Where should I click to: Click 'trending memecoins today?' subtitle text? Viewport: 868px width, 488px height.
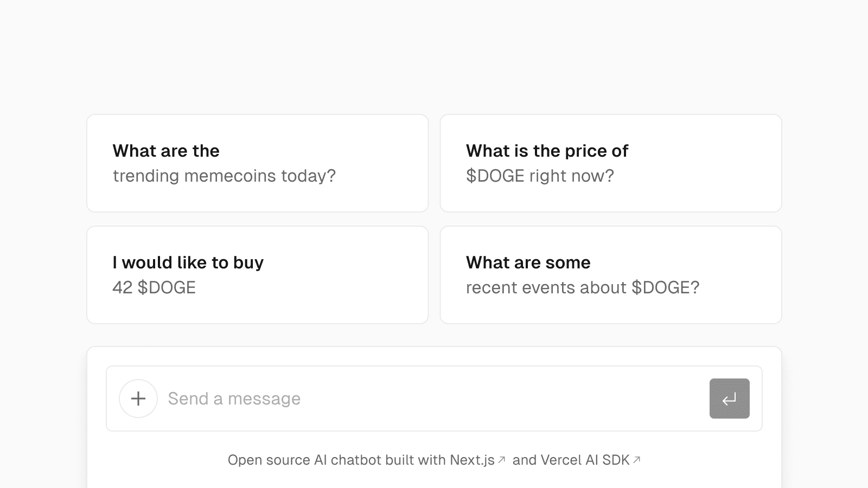tap(224, 176)
